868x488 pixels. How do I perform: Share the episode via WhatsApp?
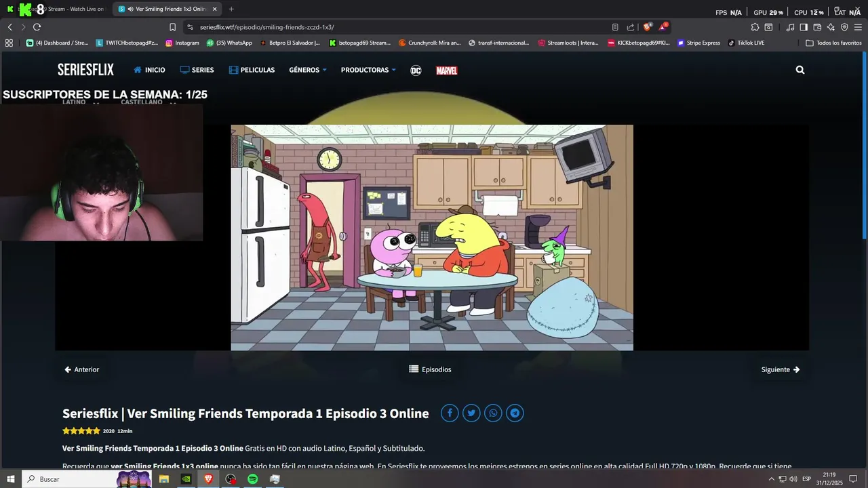click(x=493, y=413)
